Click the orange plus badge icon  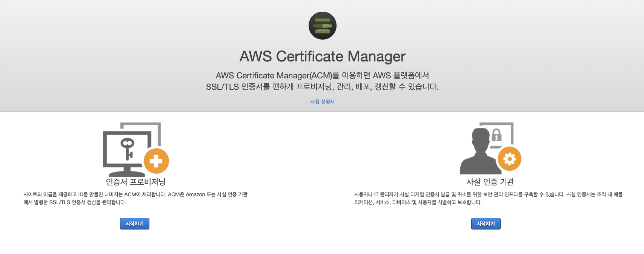(x=156, y=161)
